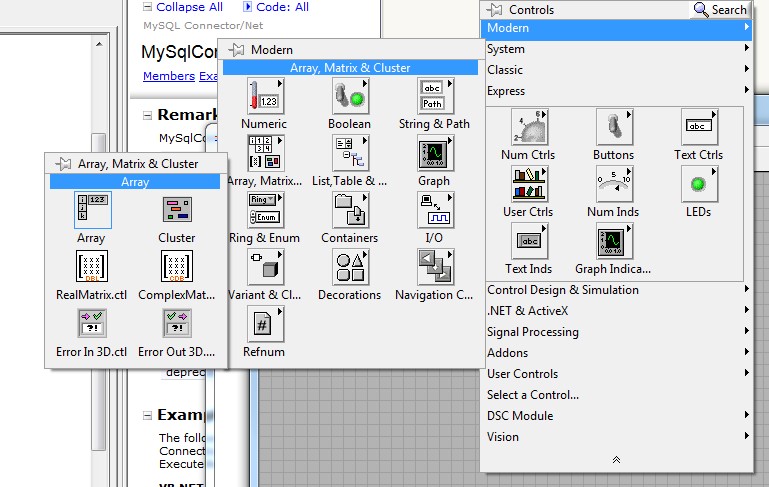Viewport: 769px width, 487px height.
Task: Select the Array control icon
Action: [x=93, y=210]
